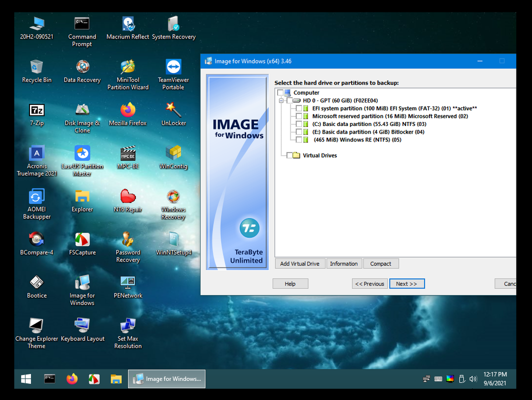Select the (C:) Basic data partition checkbox
This screenshot has width=532, height=400.
pyautogui.click(x=299, y=124)
